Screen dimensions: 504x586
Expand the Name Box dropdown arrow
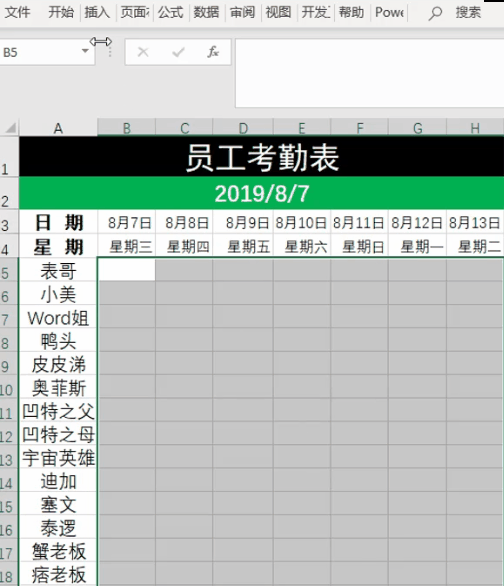[85, 51]
